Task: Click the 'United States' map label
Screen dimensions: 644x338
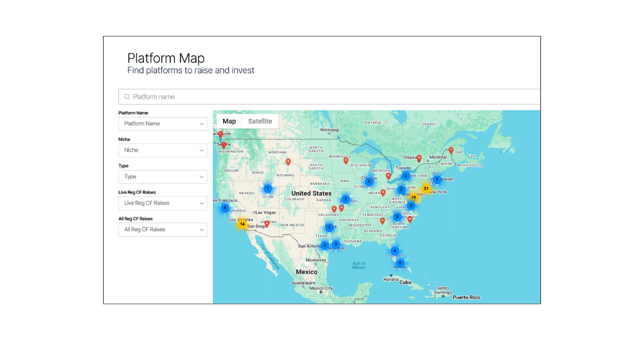Action: (311, 193)
